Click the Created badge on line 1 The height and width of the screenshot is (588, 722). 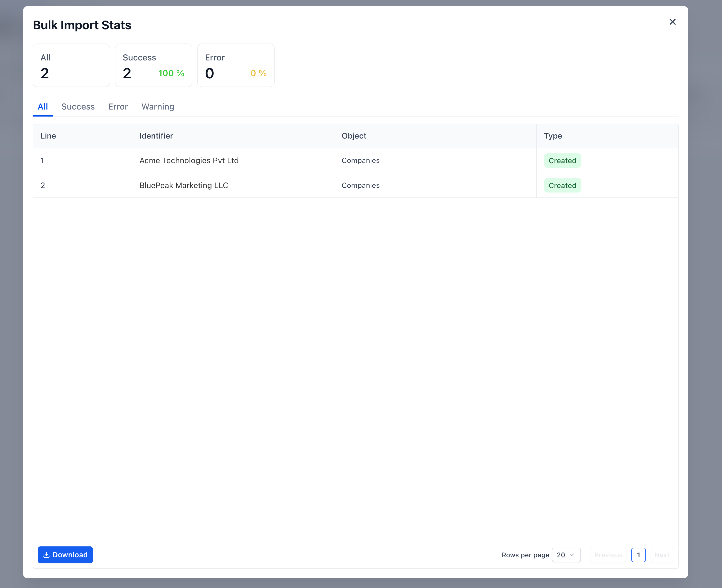click(562, 161)
